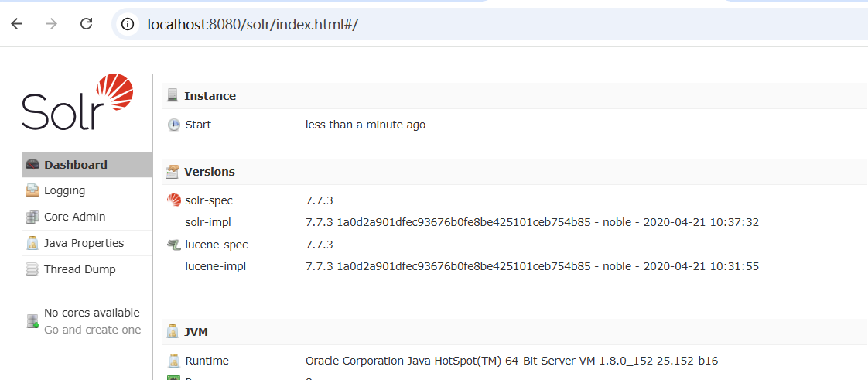
Task: Click the Oracle Corporation Java HotSpot runtime value
Action: pyautogui.click(x=511, y=361)
